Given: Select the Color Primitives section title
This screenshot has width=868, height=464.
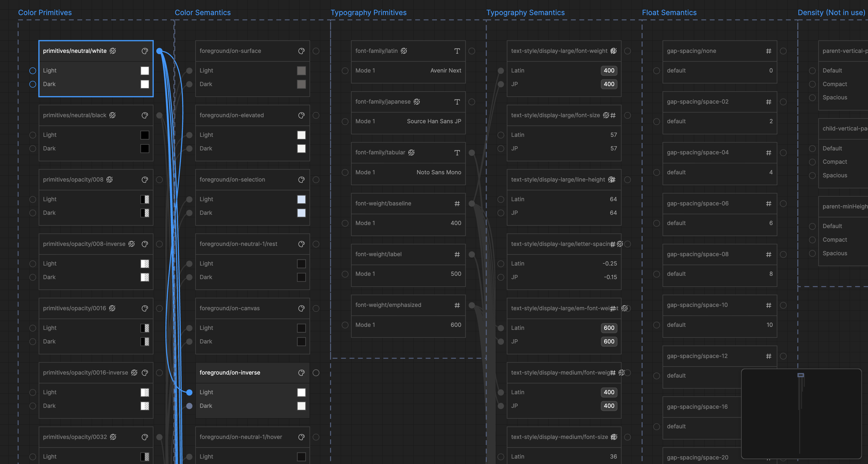Looking at the screenshot, I should [45, 12].
